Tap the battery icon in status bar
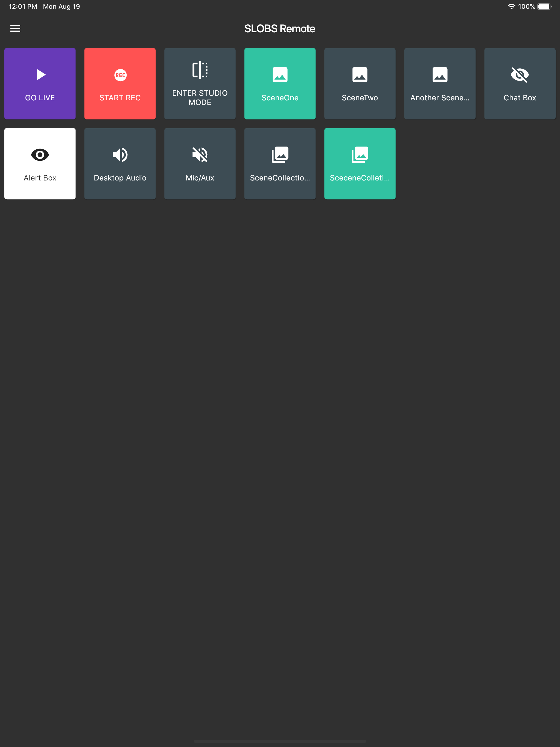This screenshot has height=747, width=560. point(544,6)
